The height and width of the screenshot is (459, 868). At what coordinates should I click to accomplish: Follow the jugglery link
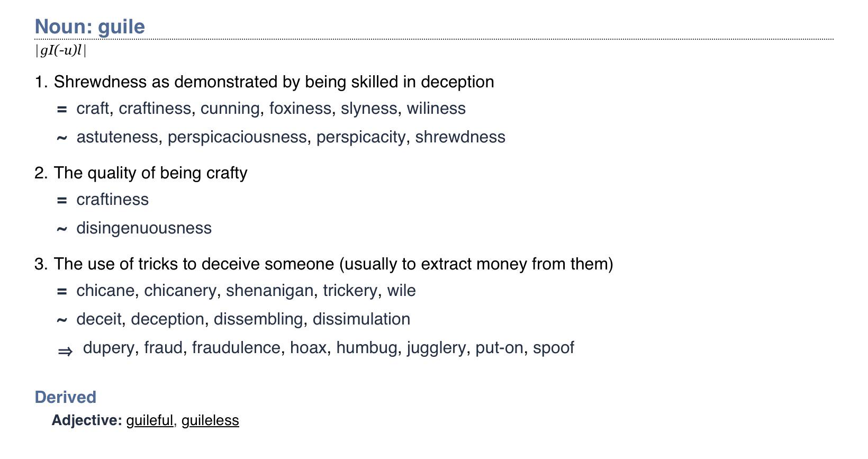click(x=436, y=348)
